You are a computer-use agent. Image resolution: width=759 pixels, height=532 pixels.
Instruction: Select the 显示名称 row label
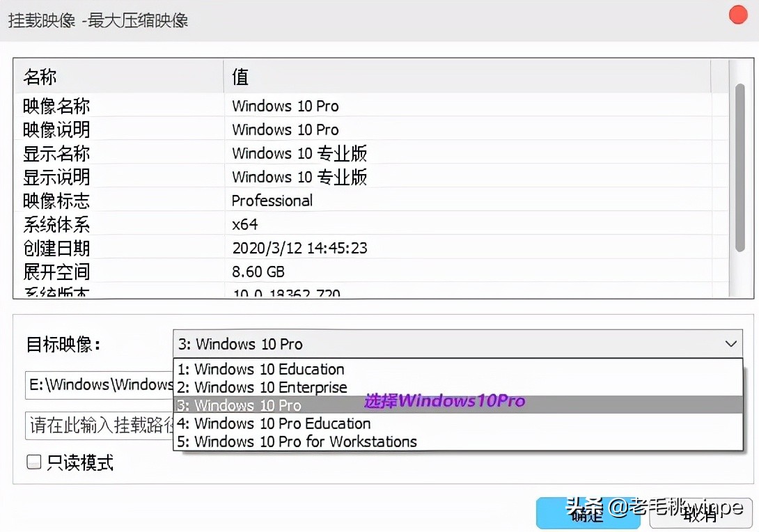[56, 153]
